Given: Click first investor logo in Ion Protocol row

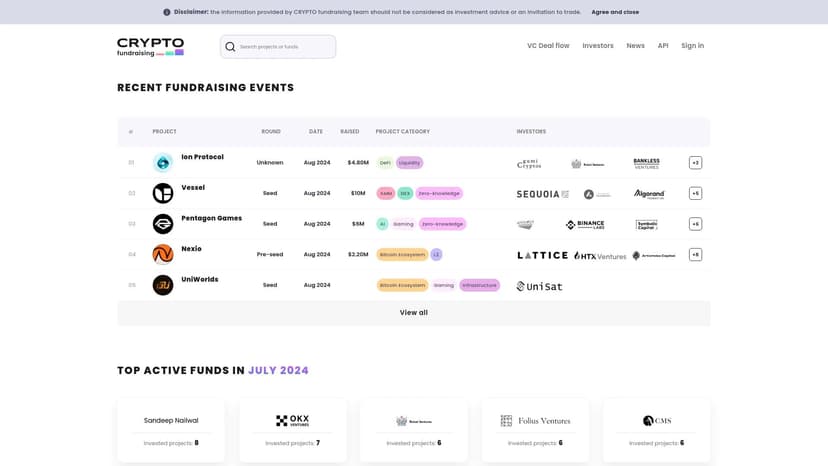Looking at the screenshot, I should (x=529, y=164).
